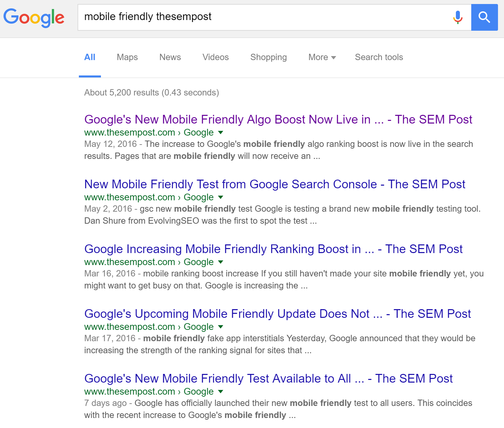Select the Shopping tab
The height and width of the screenshot is (428, 504).
268,57
